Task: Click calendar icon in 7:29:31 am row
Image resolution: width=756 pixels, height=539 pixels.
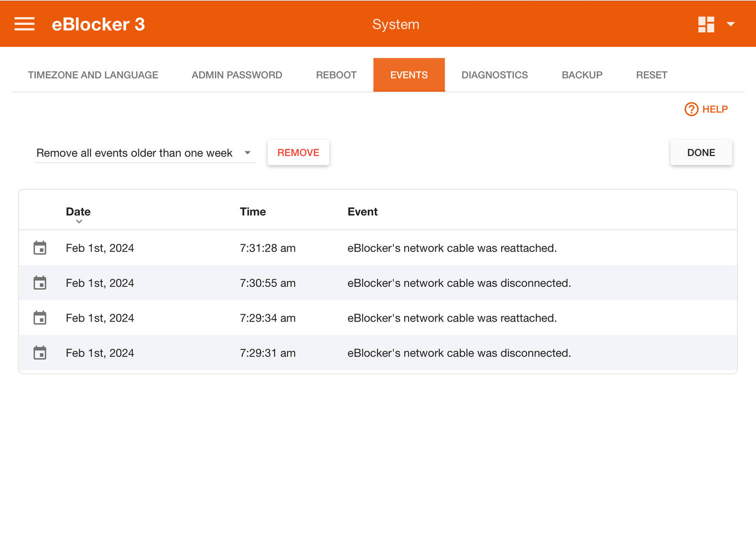Action: pyautogui.click(x=40, y=353)
